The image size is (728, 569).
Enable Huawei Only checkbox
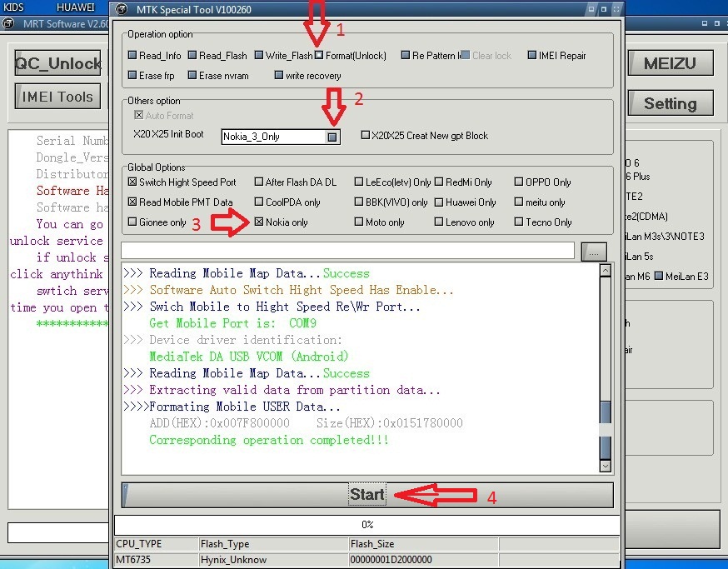439,202
